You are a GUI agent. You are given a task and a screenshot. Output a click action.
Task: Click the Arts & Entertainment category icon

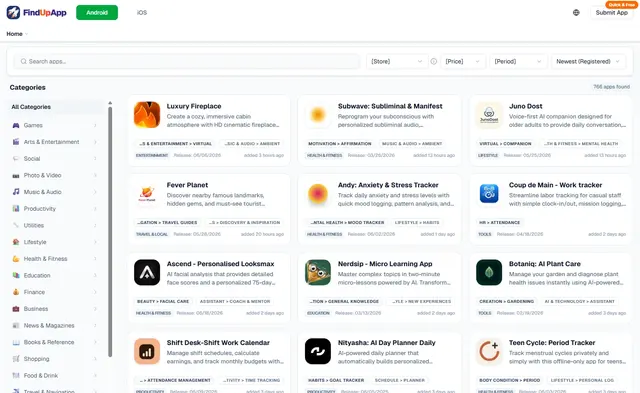16,142
